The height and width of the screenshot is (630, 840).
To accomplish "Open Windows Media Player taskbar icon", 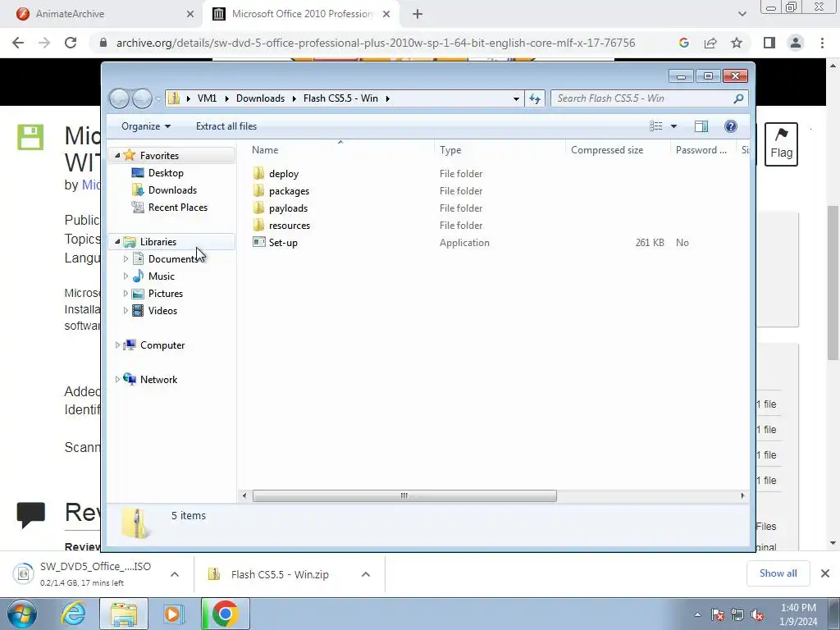I will point(173,614).
